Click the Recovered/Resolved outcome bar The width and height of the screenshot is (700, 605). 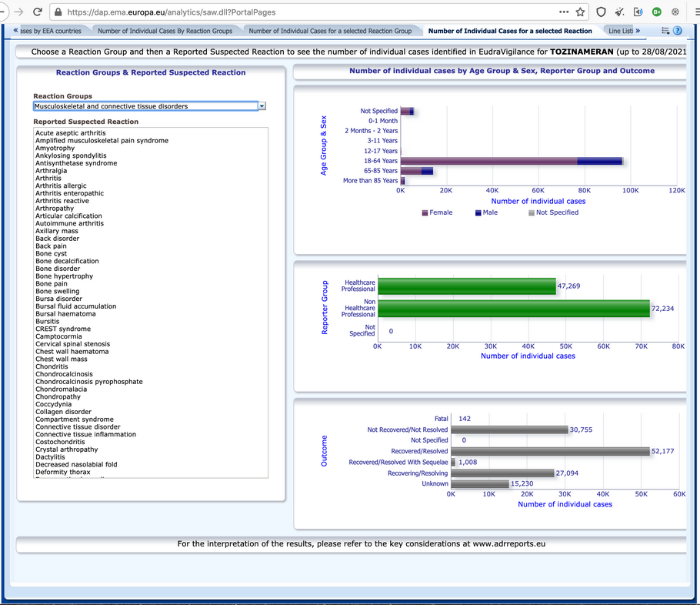pyautogui.click(x=551, y=451)
